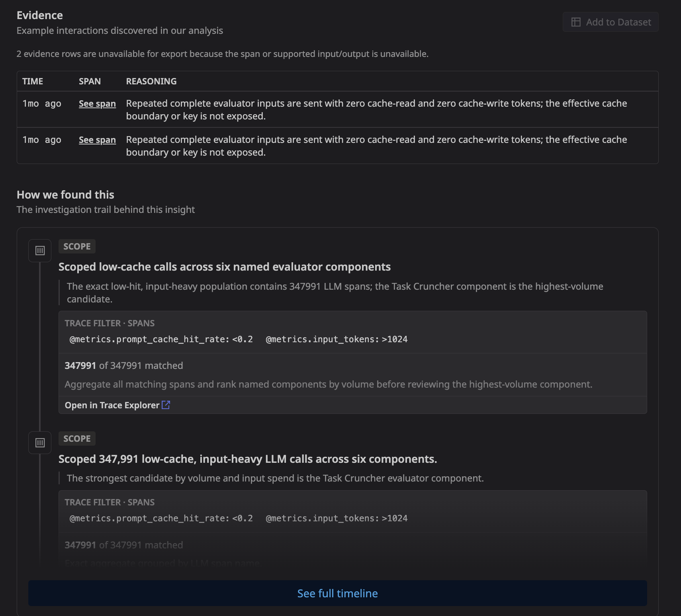
Task: Click first TRACE FILTER · SPANS label
Action: [x=110, y=323]
